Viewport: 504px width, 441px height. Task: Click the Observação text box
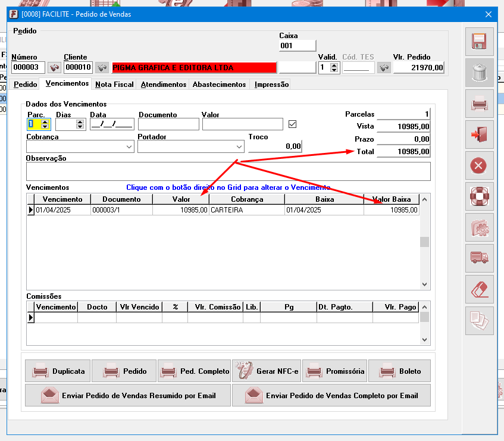(x=228, y=171)
